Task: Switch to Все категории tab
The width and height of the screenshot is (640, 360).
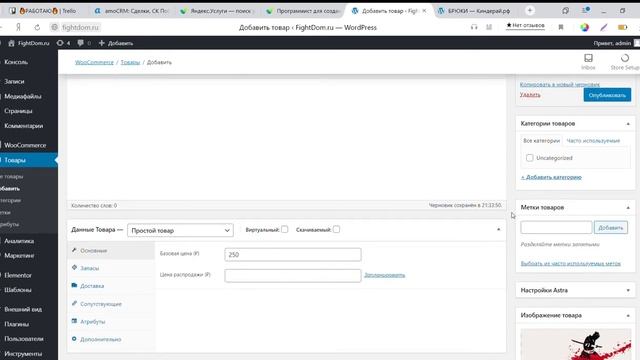Action: (x=541, y=140)
